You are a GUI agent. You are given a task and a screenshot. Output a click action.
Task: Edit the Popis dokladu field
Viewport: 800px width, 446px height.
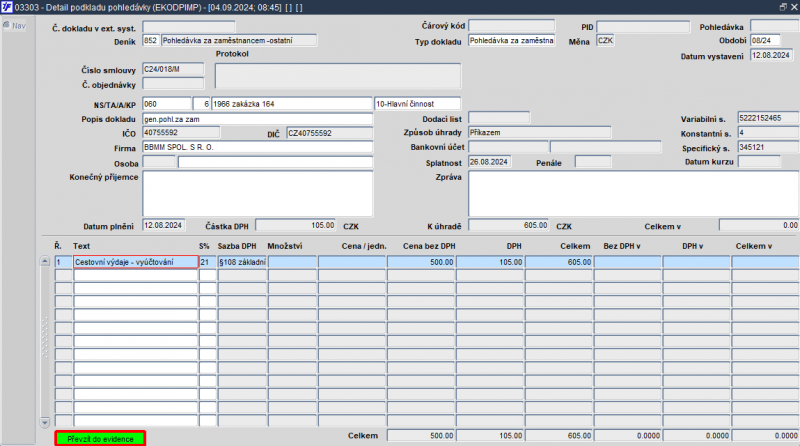click(x=258, y=119)
